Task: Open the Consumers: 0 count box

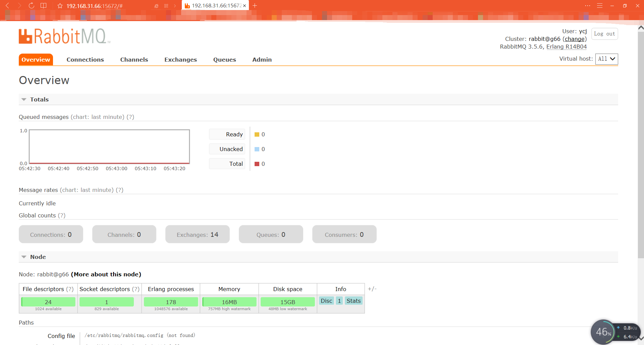Action: click(x=344, y=234)
